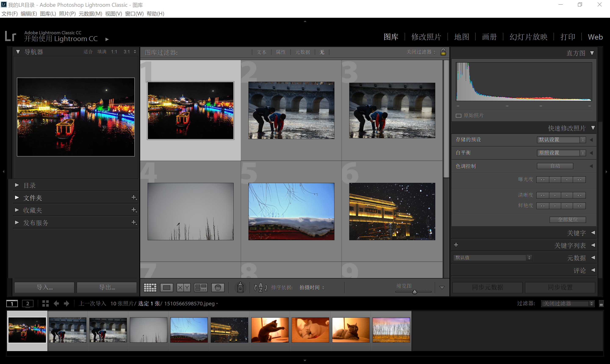
Task: Open 排序依据 拍摄时间 dropdown
Action: point(312,287)
